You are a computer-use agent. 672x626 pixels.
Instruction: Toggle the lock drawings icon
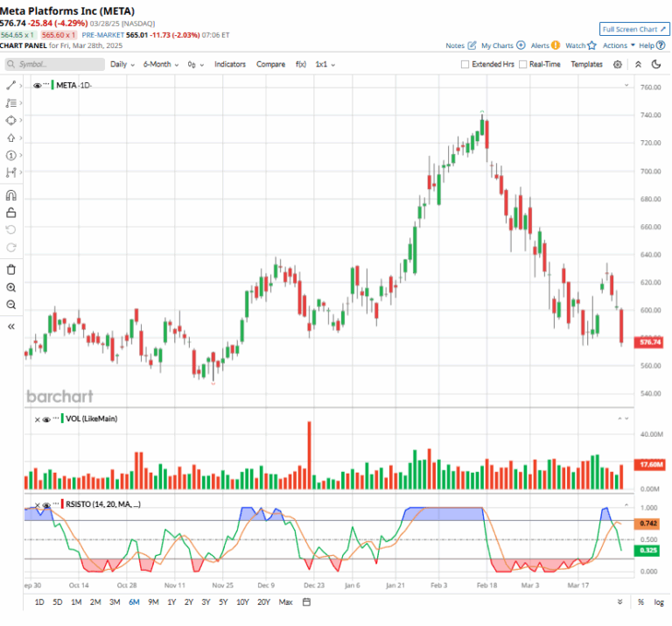[10, 213]
